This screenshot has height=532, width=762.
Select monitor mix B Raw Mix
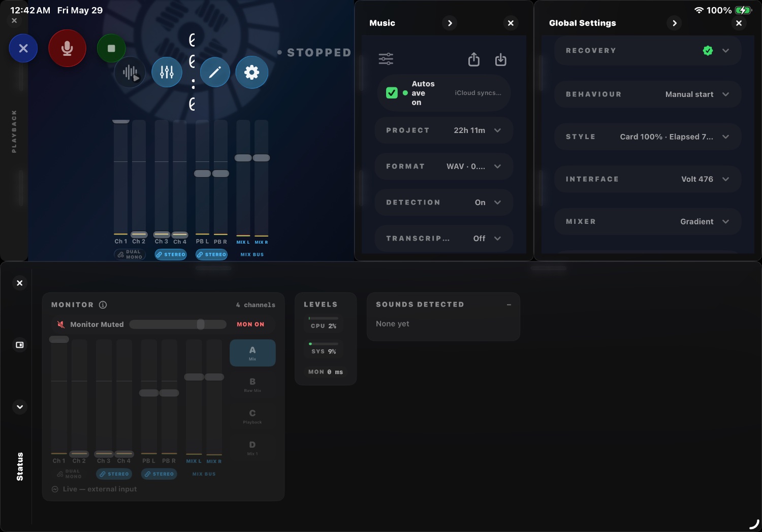252,384
